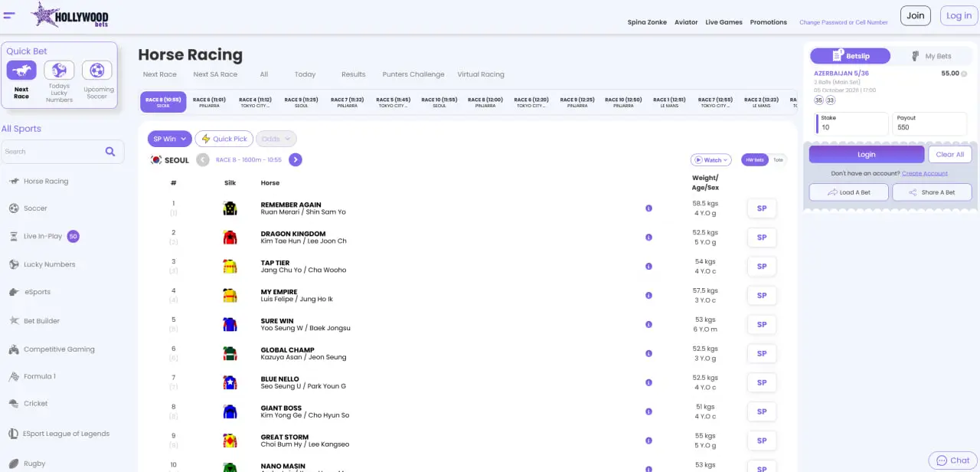
Task: Click the Lucky Numbers sidebar icon
Action: [x=14, y=264]
